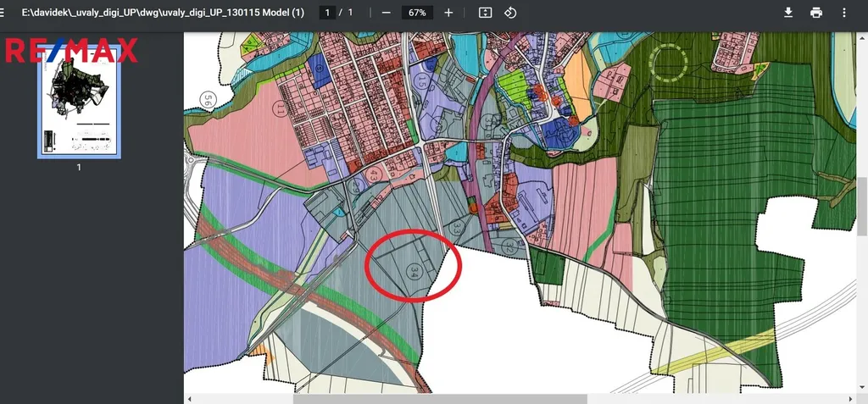Click the circled 56 map label

209,100
